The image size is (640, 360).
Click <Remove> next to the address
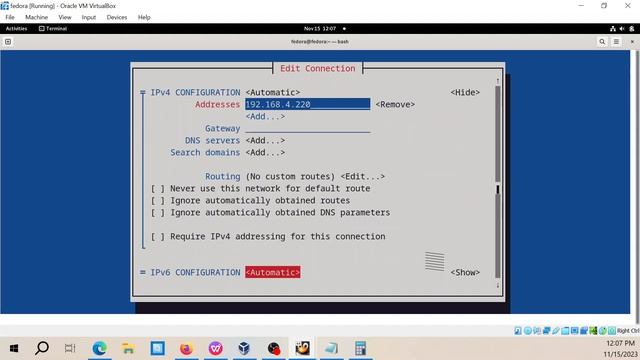pyautogui.click(x=395, y=104)
